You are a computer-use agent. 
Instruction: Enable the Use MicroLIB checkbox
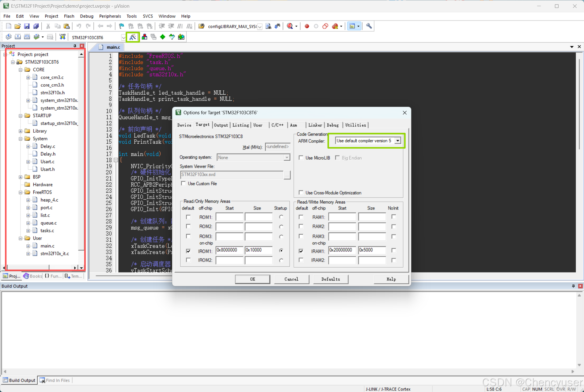[301, 158]
